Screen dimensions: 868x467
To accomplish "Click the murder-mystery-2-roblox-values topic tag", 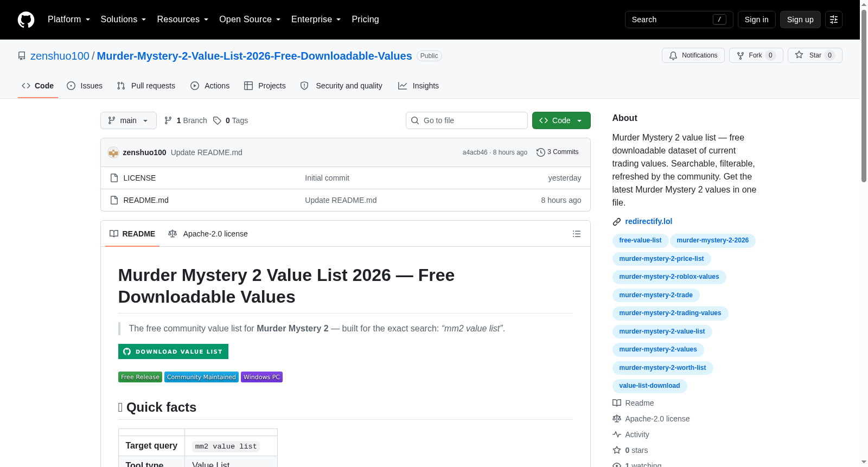I will coord(669,277).
